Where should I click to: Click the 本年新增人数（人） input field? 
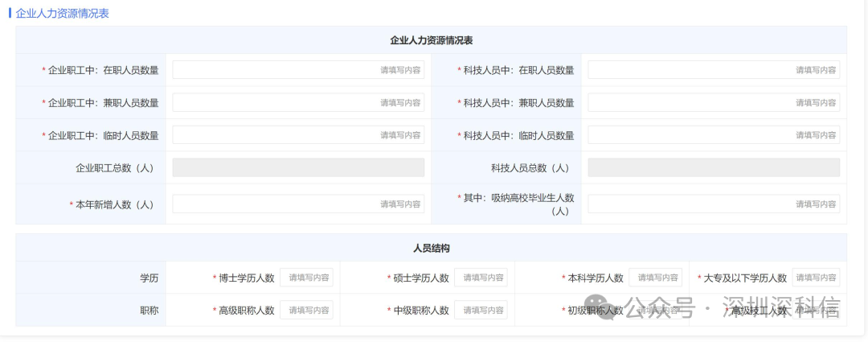[x=298, y=204]
